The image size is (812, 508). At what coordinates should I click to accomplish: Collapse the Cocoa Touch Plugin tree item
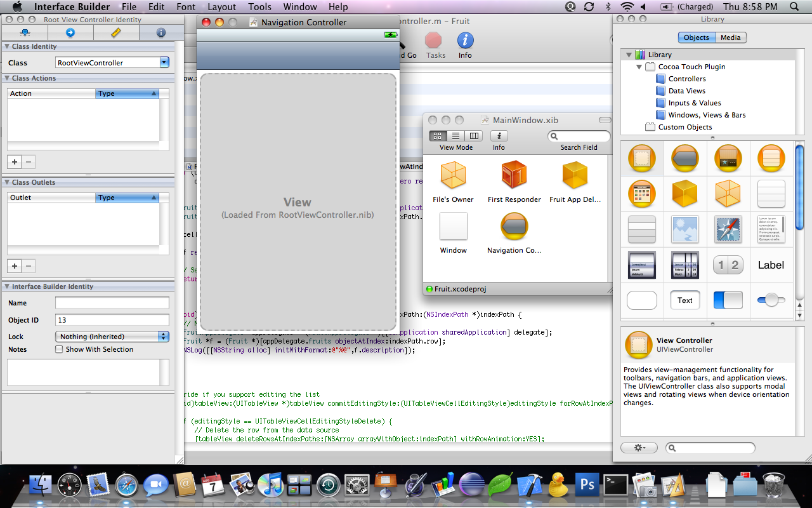tap(639, 67)
